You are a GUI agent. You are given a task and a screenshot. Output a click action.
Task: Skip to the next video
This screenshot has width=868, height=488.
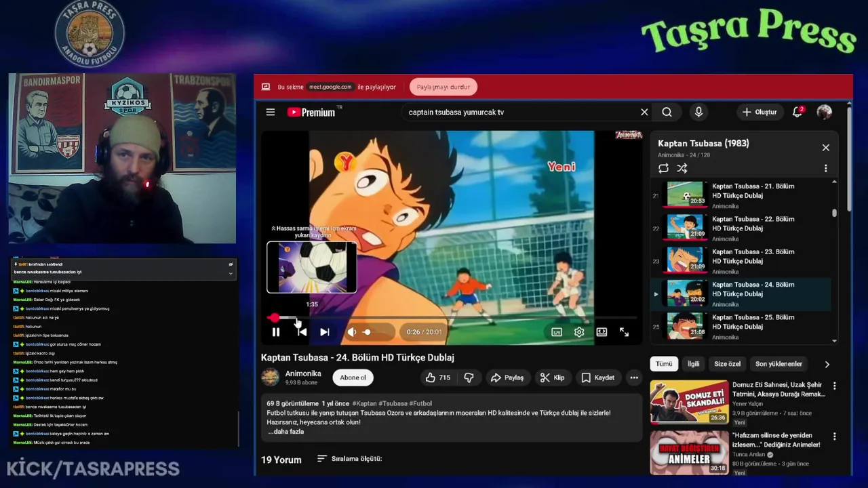click(325, 332)
